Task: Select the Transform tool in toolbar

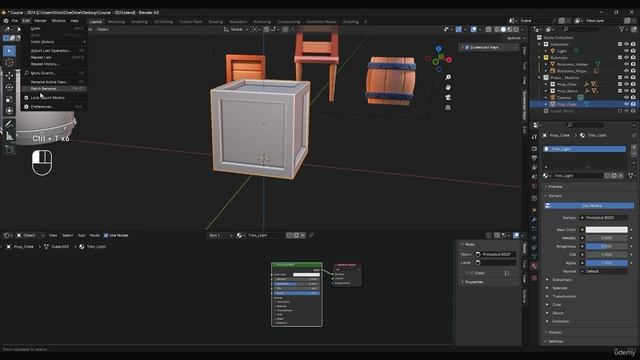Action: point(9,111)
